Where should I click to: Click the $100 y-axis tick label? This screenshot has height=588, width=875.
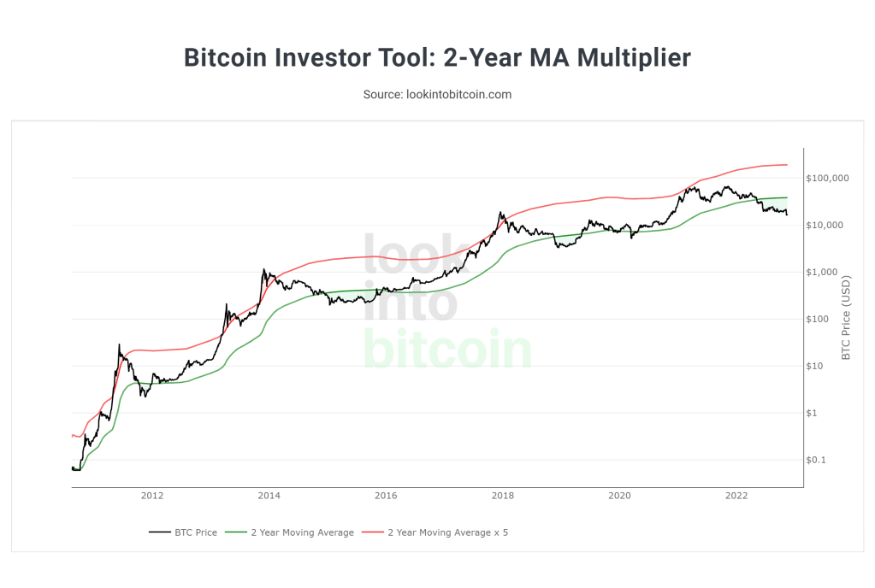(818, 319)
